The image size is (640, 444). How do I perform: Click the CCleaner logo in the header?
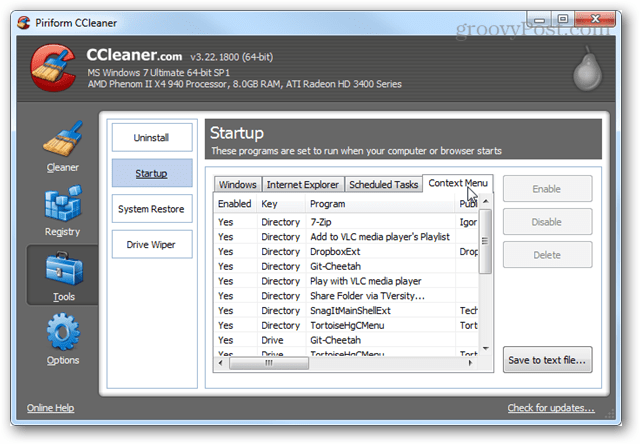(x=54, y=68)
